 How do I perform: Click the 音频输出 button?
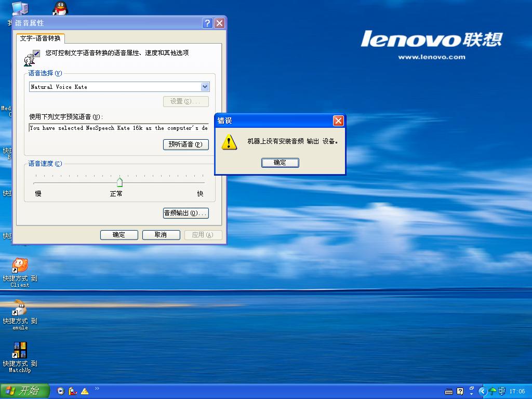(x=185, y=213)
